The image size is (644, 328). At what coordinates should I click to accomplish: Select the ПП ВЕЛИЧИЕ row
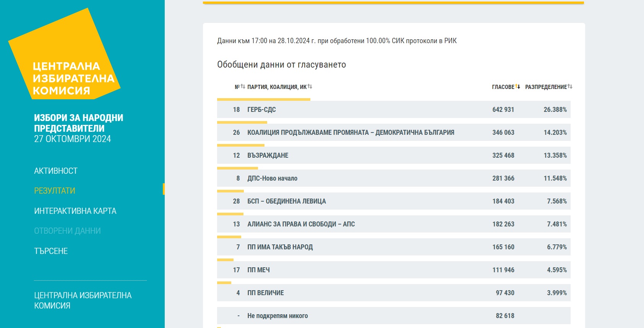pos(394,293)
